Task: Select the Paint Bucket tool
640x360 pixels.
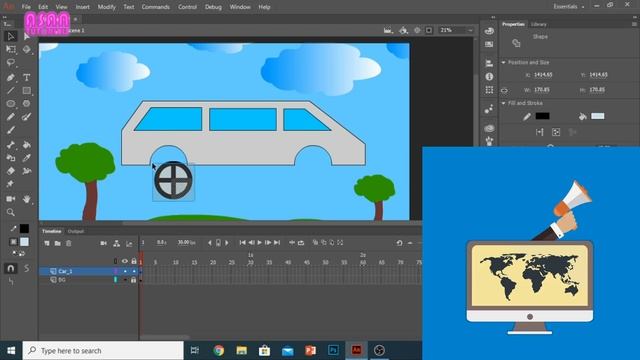Action: [x=27, y=145]
